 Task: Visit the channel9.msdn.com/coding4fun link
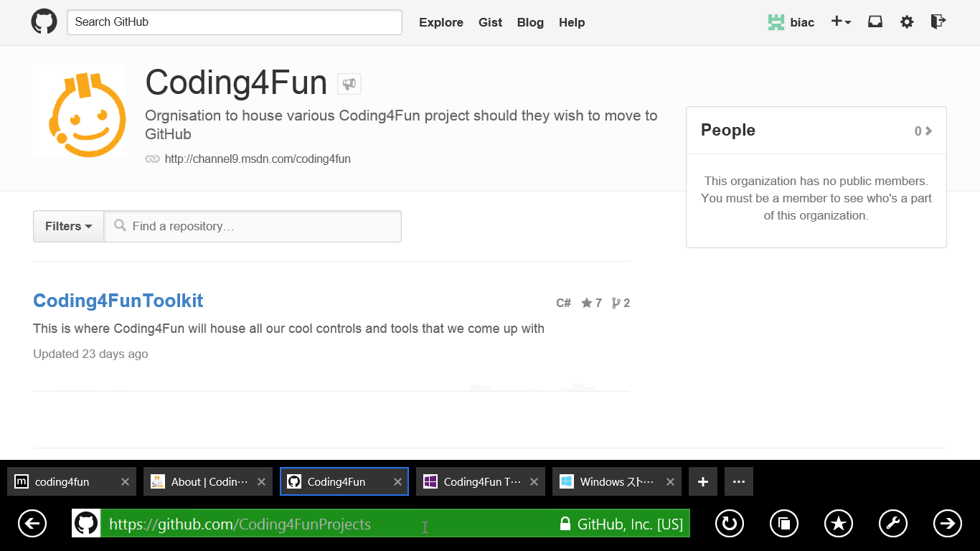pyautogui.click(x=258, y=159)
